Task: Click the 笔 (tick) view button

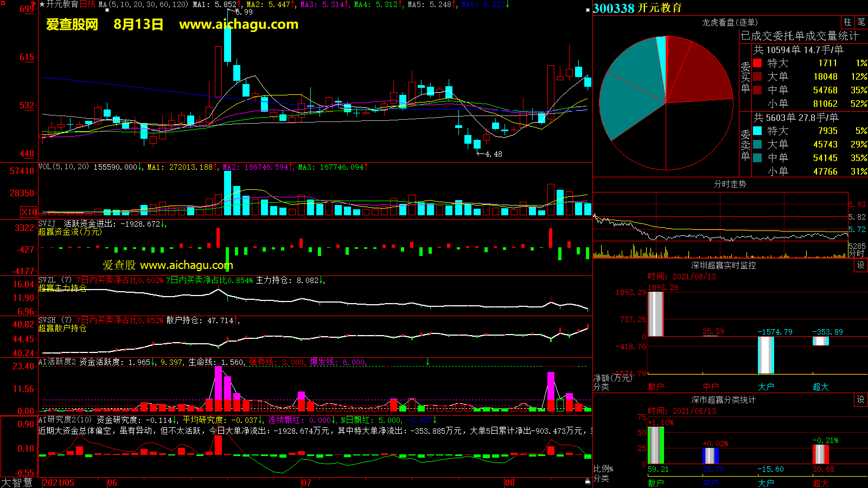Action: click(861, 22)
